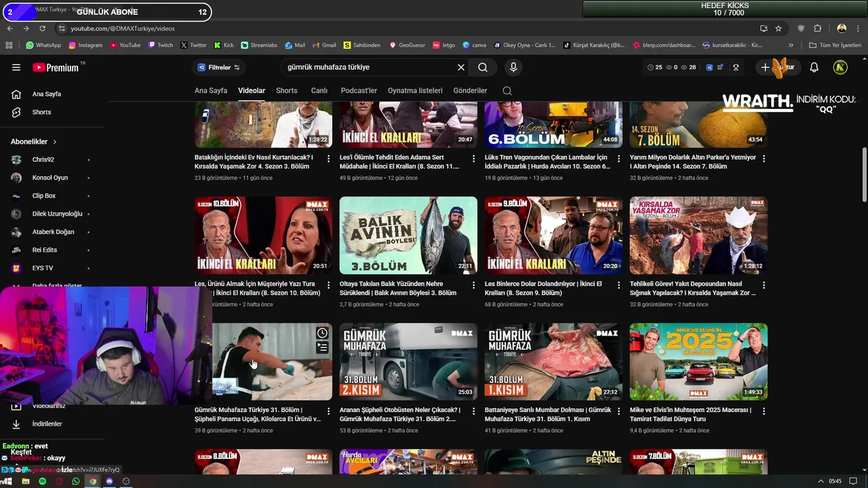This screenshot has height=488, width=868.
Task: Open WhatsApp from the taskbar
Action: [75, 481]
